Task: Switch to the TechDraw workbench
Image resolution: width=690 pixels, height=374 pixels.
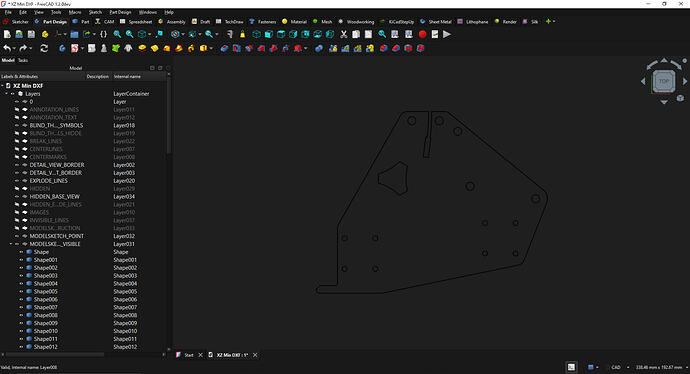Action: (x=230, y=22)
